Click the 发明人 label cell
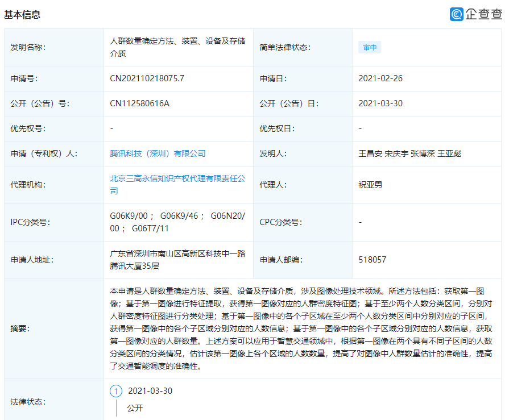Screen dimensions: 509x420 click(x=303, y=153)
